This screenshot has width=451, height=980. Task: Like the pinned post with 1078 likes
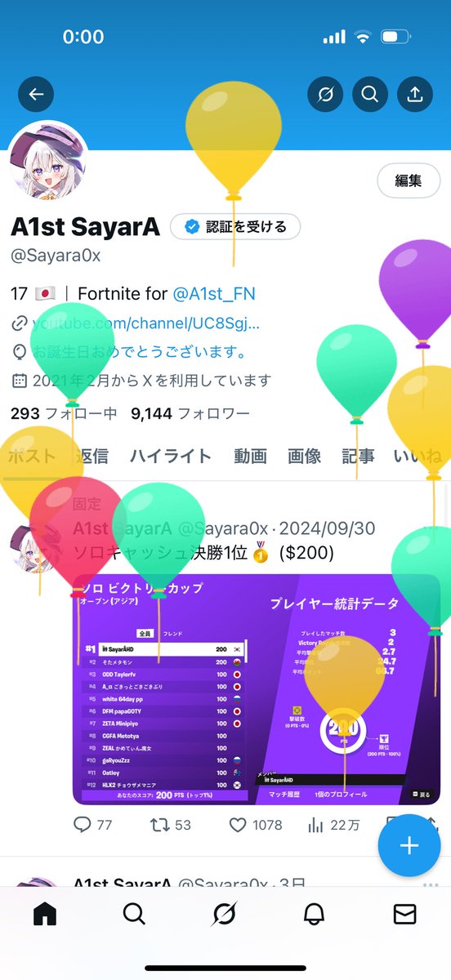[238, 825]
